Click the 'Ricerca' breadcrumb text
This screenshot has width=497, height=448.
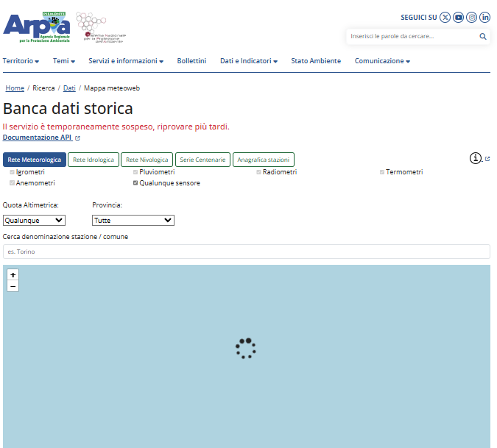(43, 88)
